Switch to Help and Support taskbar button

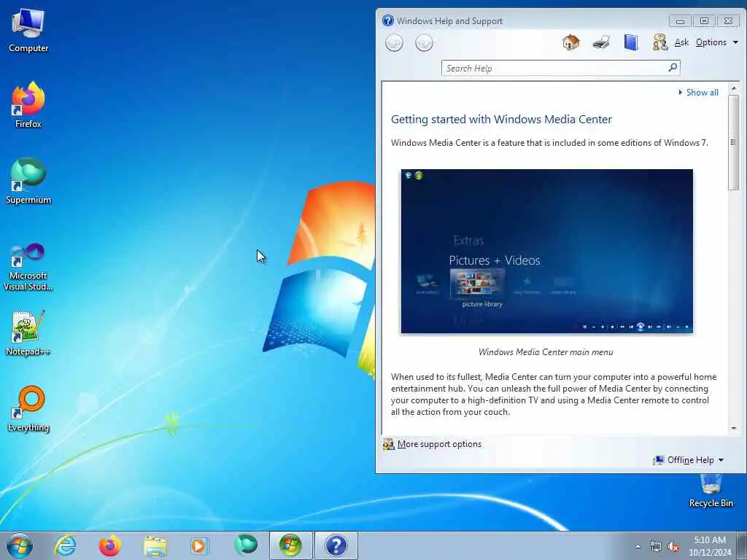click(336, 545)
